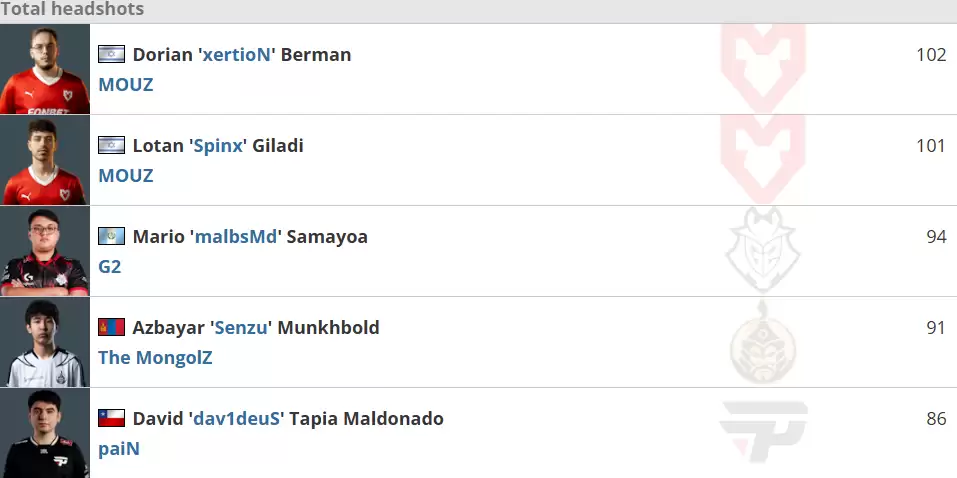
Task: Click the Israel flag beside Spinx
Action: [x=111, y=146]
